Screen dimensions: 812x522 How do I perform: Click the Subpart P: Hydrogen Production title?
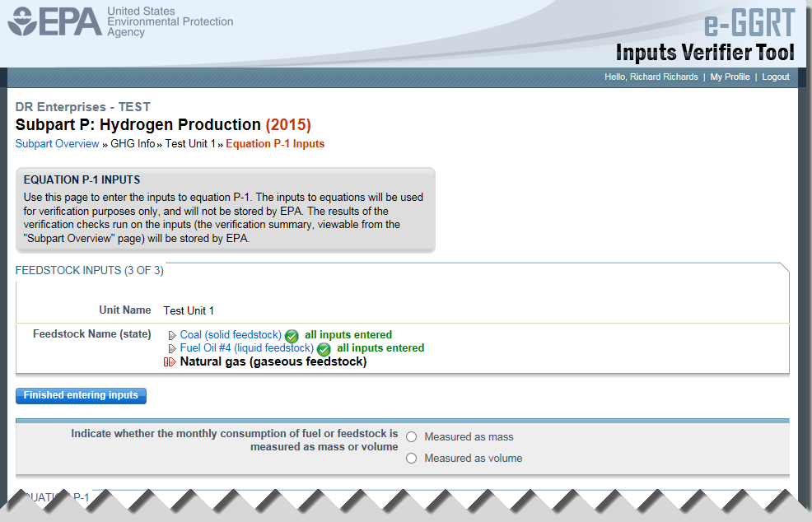tap(162, 125)
